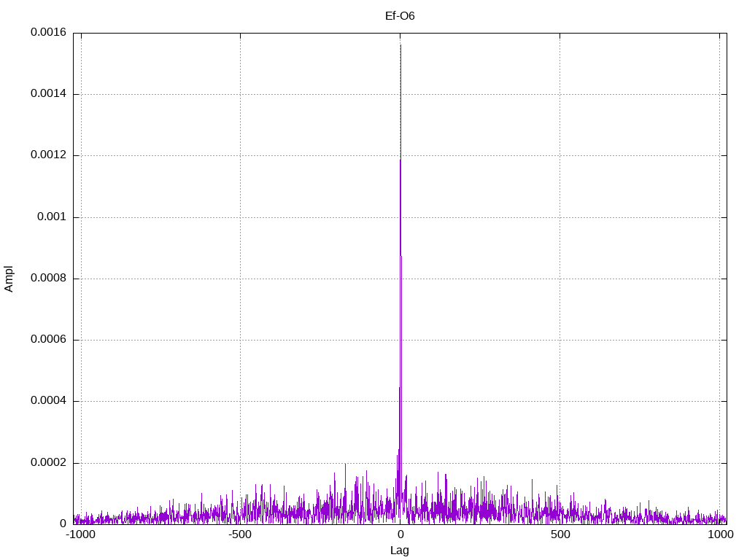Image resolution: width=747 pixels, height=560 pixels.
Task: Select the Lag x-axis label
Action: click(400, 551)
